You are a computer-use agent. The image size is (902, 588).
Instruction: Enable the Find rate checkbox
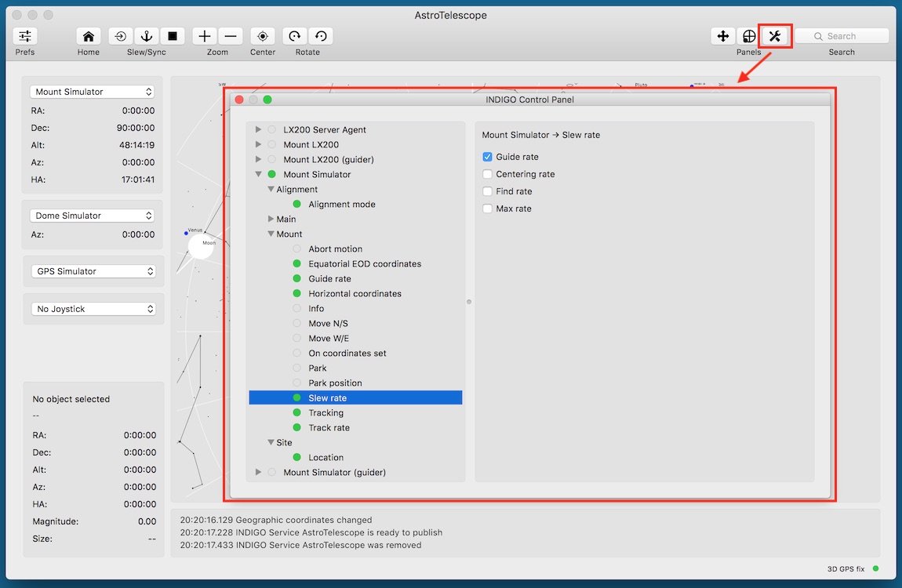[x=487, y=191]
